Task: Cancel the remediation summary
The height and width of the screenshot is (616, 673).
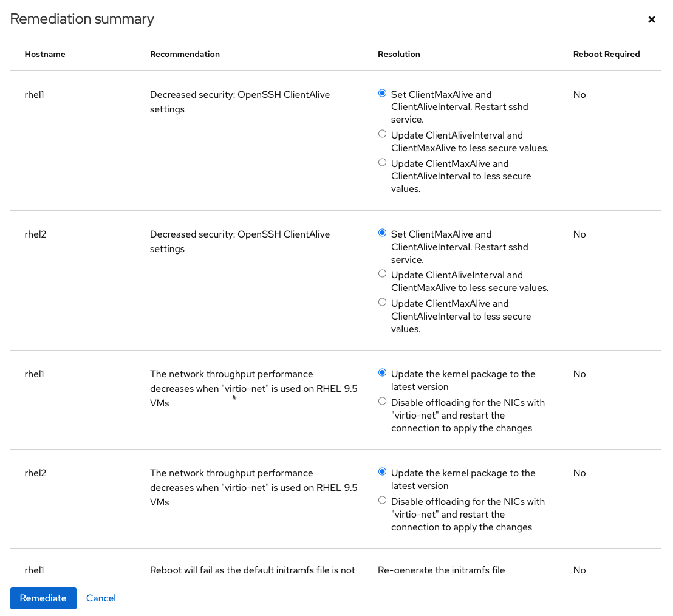Action: tap(101, 598)
